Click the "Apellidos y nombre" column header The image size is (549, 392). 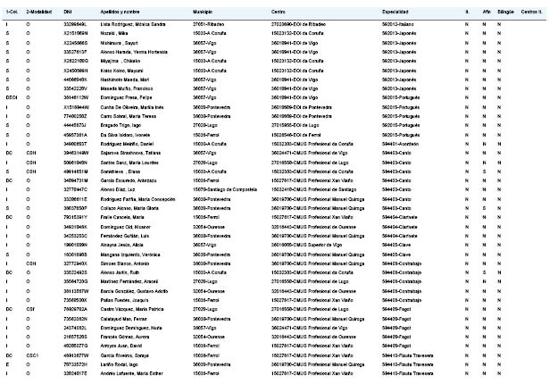[x=120, y=12]
